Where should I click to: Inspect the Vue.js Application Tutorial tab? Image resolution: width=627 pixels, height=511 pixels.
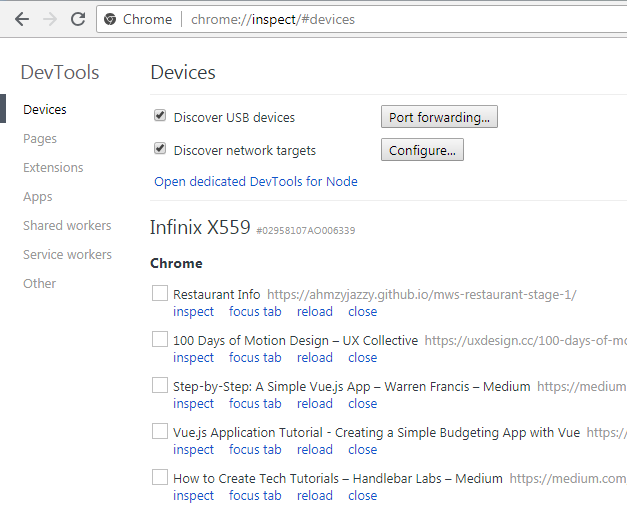[x=194, y=450]
